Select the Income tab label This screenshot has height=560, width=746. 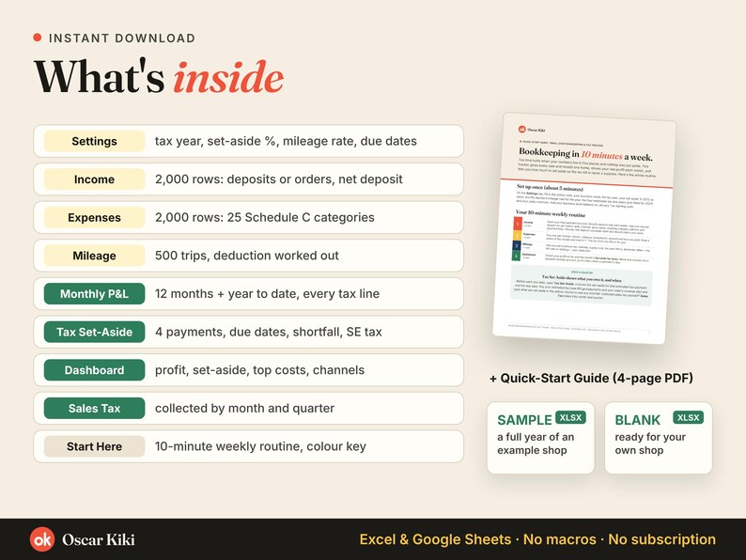pos(94,179)
